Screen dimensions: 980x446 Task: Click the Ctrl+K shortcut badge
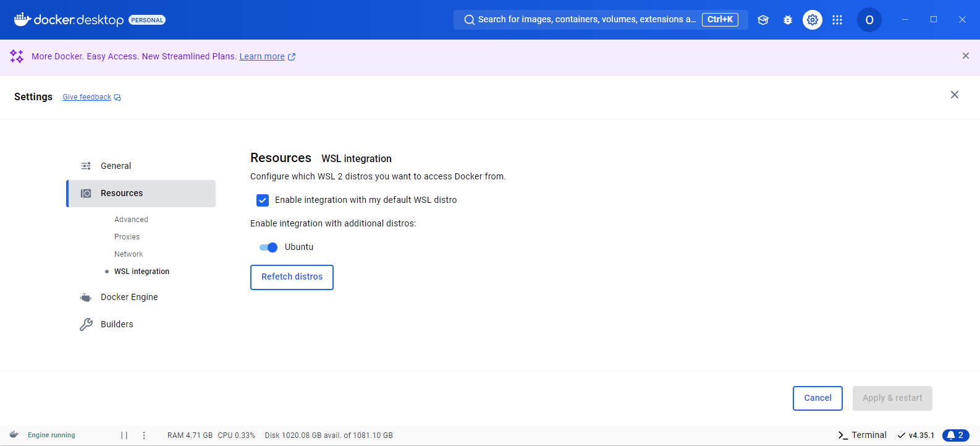click(x=720, y=20)
